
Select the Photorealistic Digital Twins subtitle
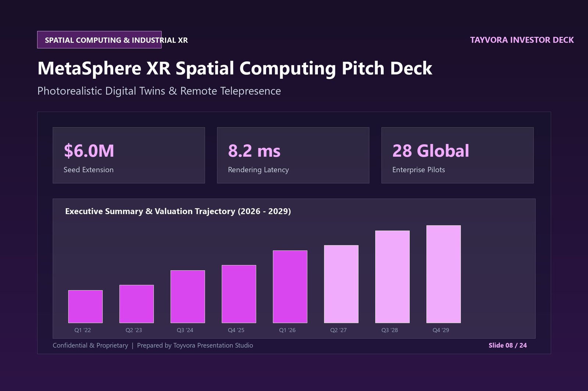(x=159, y=91)
